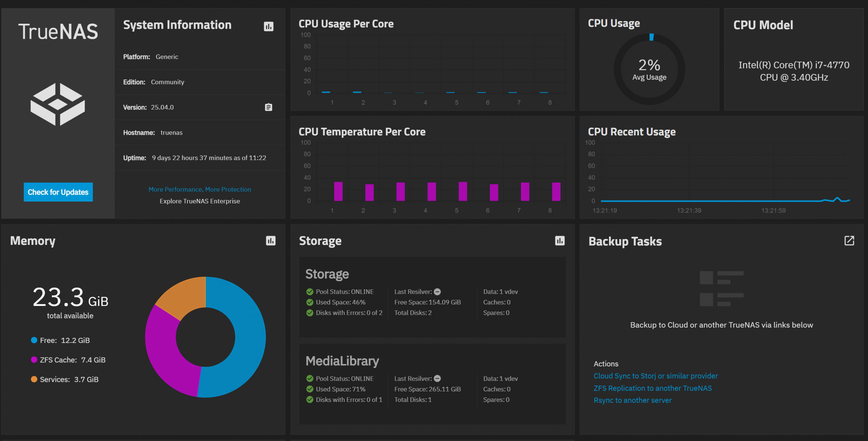Click Storage pool Last Resilver dash icon
Screen dimensions: 868x441
click(x=437, y=292)
